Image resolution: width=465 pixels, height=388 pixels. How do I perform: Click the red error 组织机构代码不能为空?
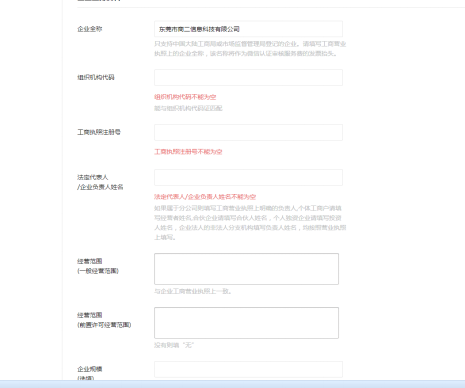[x=185, y=97]
